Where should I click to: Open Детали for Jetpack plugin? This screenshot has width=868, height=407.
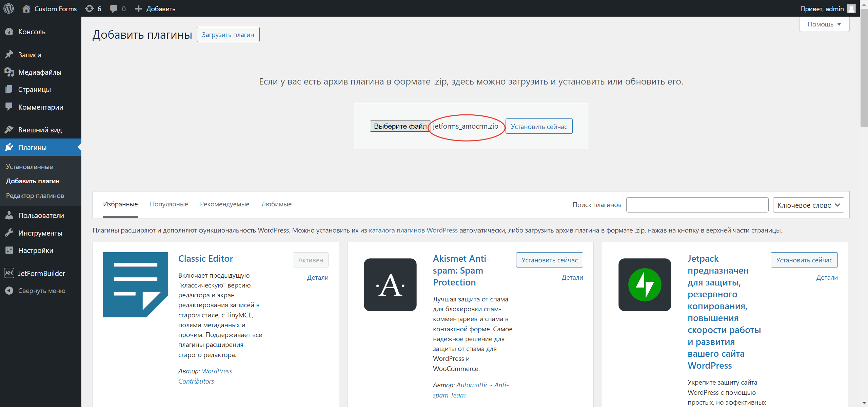[827, 277]
